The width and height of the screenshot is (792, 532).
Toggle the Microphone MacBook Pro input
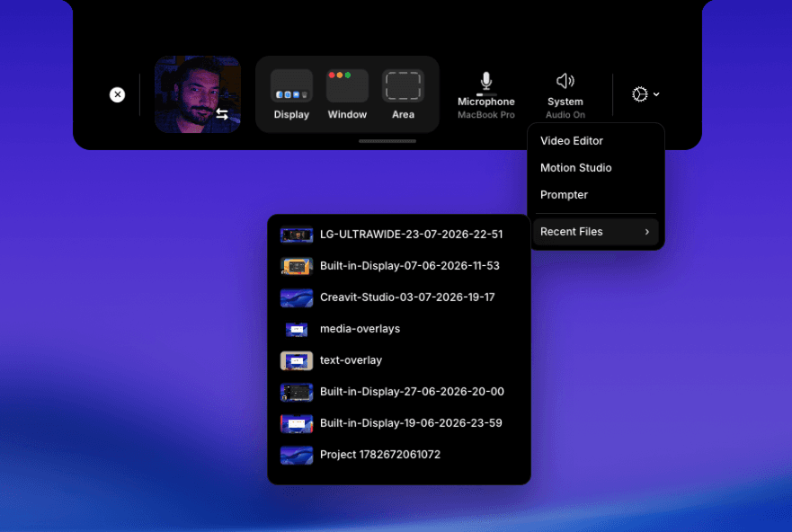486,95
